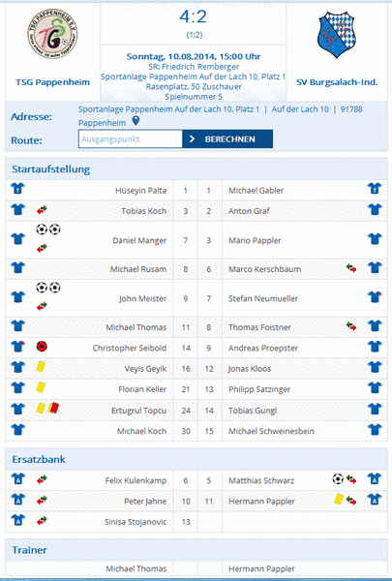The height and width of the screenshot is (581, 392).
Task: Click the jersey icon for Stefan Neumueller
Action: [x=375, y=297]
